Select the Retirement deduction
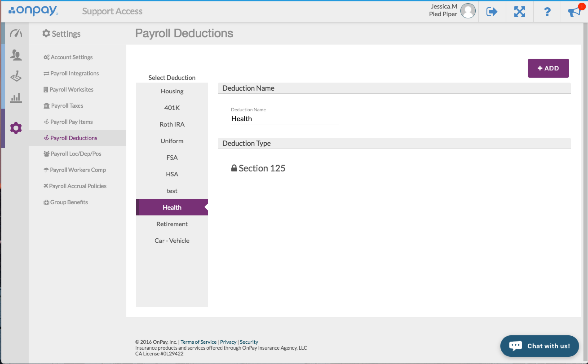This screenshot has width=588, height=364. click(172, 224)
